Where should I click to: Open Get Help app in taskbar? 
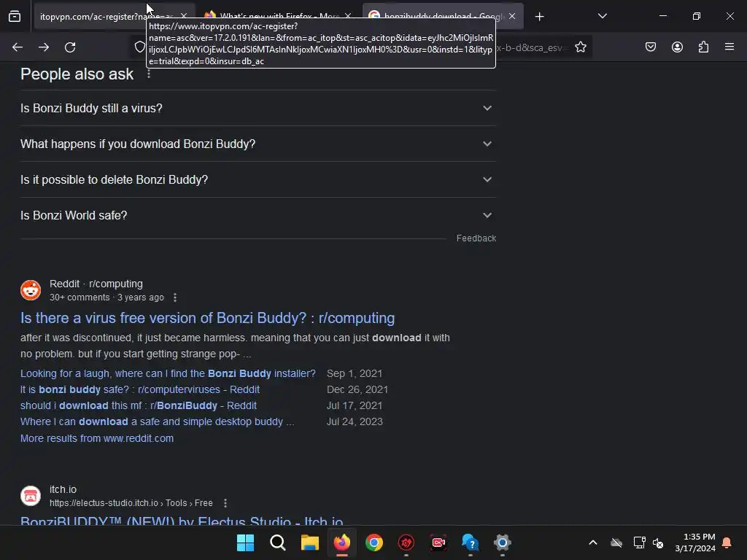[471, 542]
